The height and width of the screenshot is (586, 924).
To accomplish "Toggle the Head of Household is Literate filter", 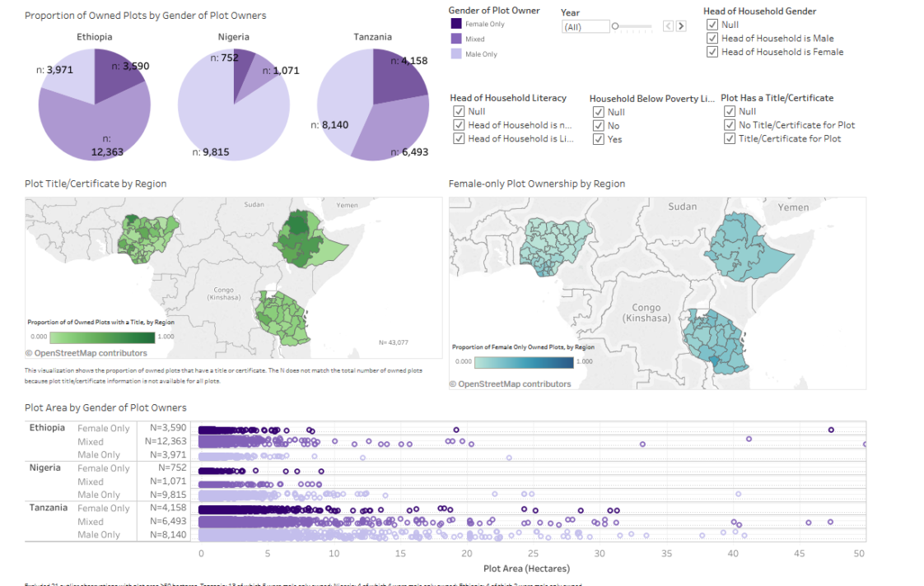I will 459,138.
